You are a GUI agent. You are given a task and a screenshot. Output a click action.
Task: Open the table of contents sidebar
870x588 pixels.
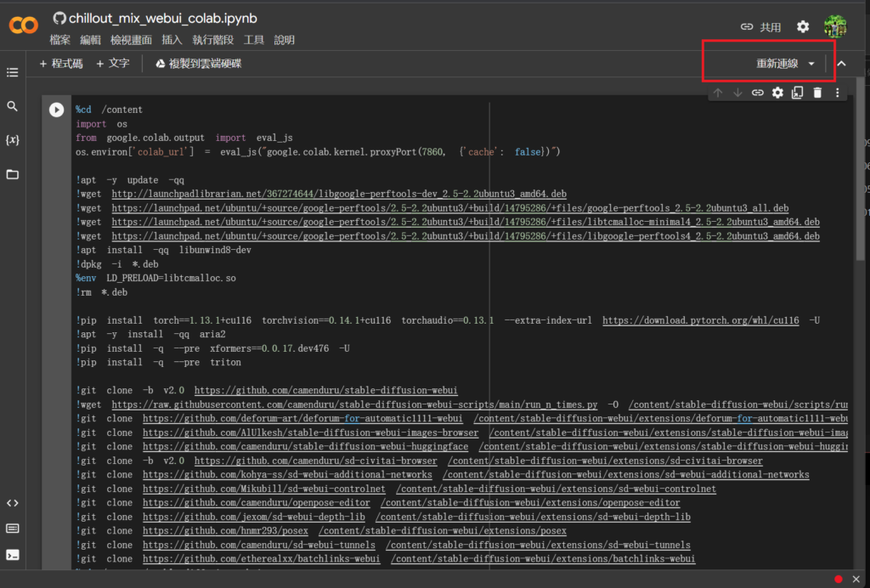point(12,73)
